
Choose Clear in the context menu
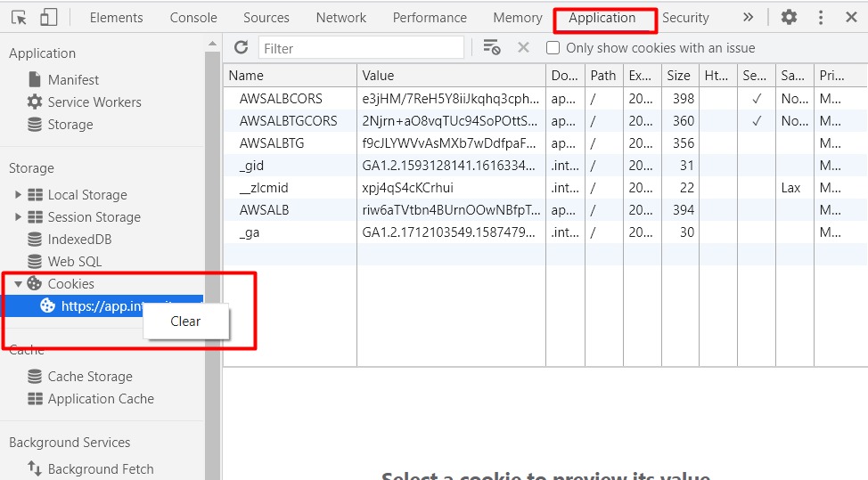point(185,321)
